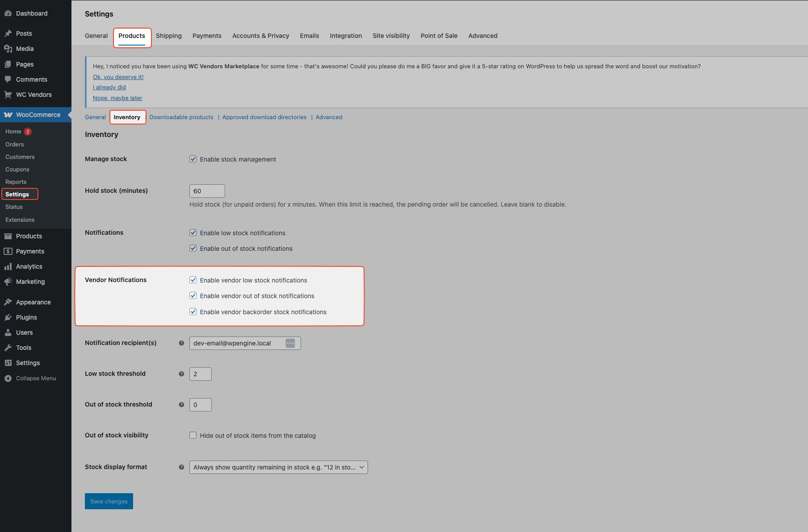Click the Hold stock minutes input field
Image resolution: width=808 pixels, height=532 pixels.
point(207,191)
